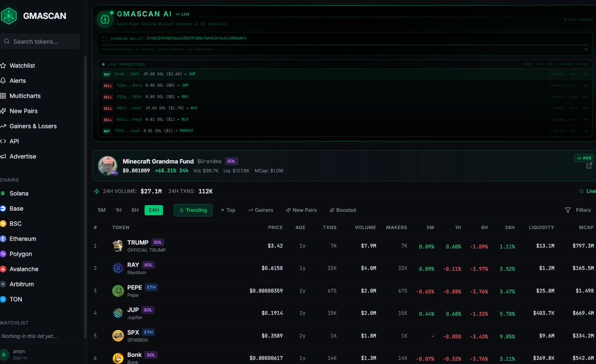Click the JUP Jupiter token icon
The width and height of the screenshot is (596, 364).
coord(118,313)
